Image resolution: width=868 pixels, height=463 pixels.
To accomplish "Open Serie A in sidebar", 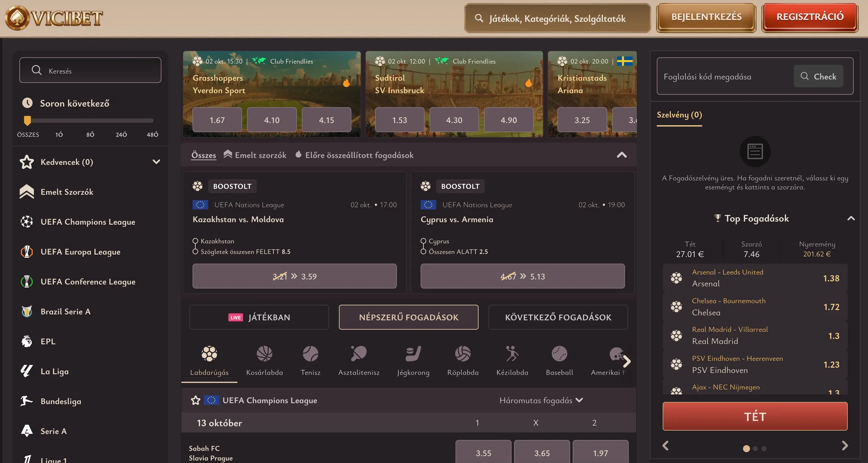I will (x=44, y=431).
